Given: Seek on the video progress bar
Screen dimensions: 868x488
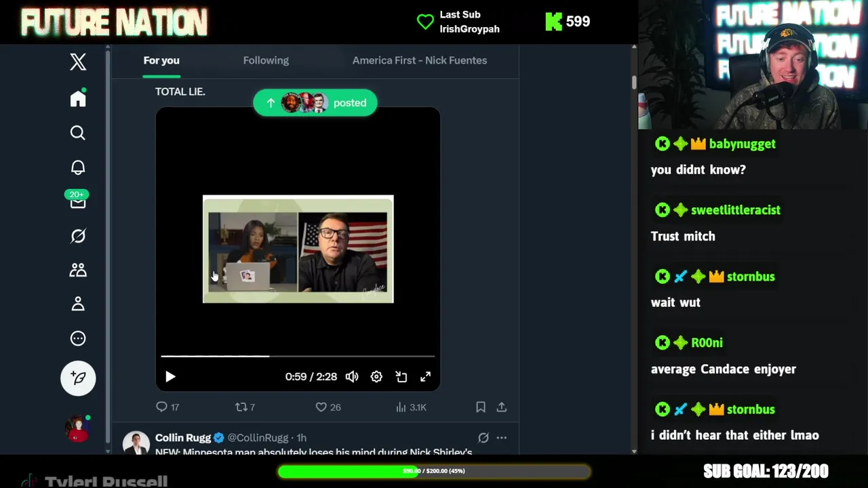Looking at the screenshot, I should coord(298,356).
